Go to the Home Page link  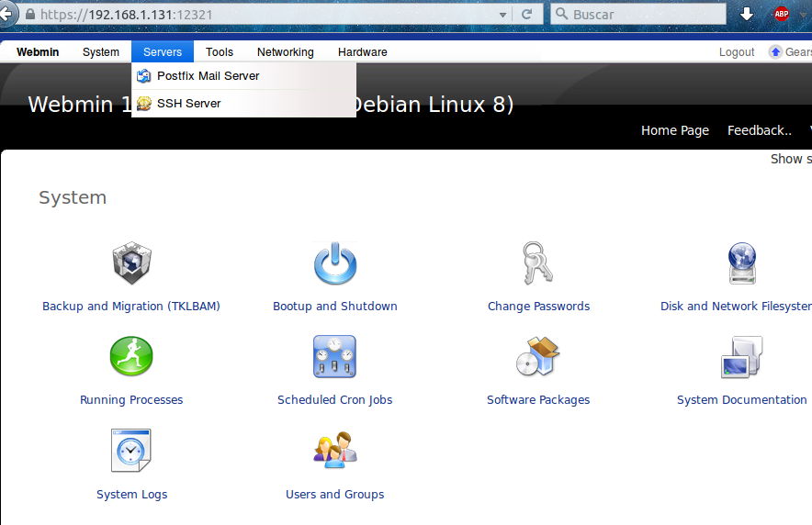tap(674, 130)
